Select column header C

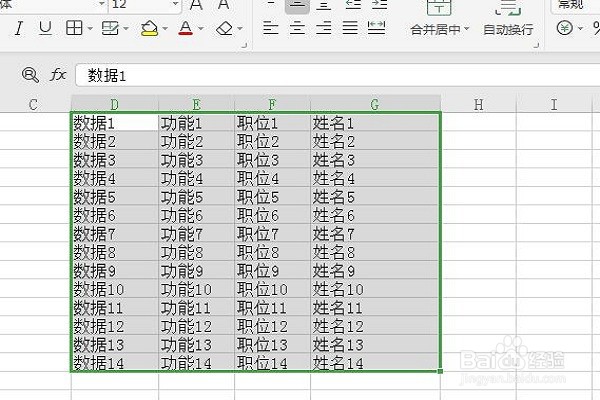(x=35, y=104)
